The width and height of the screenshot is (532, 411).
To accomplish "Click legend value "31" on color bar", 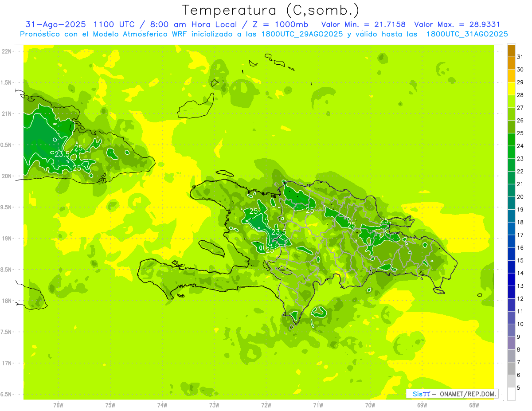I will [x=520, y=57].
